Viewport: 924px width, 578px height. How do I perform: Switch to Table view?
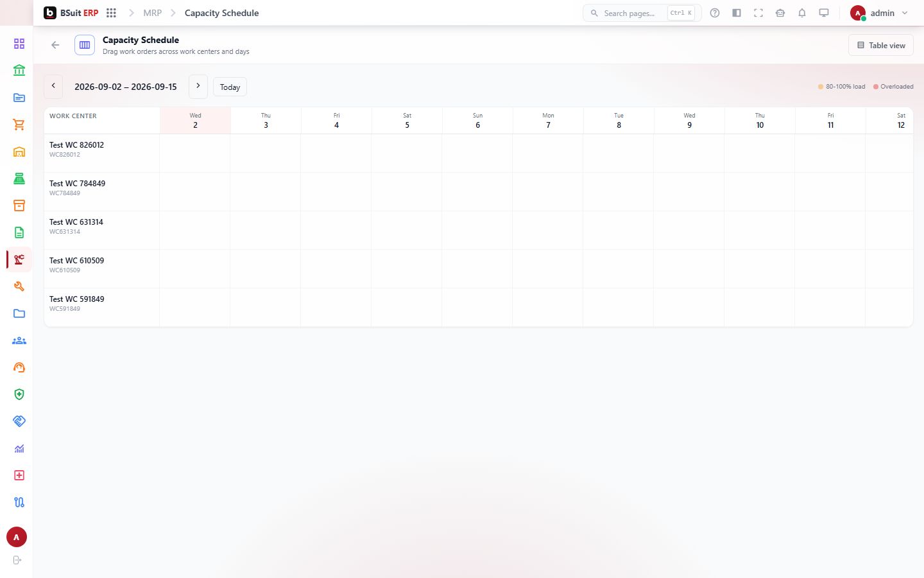pyautogui.click(x=881, y=45)
